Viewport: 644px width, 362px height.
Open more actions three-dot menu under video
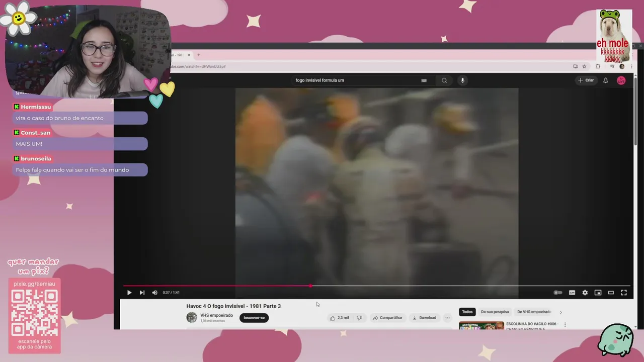coord(447,318)
